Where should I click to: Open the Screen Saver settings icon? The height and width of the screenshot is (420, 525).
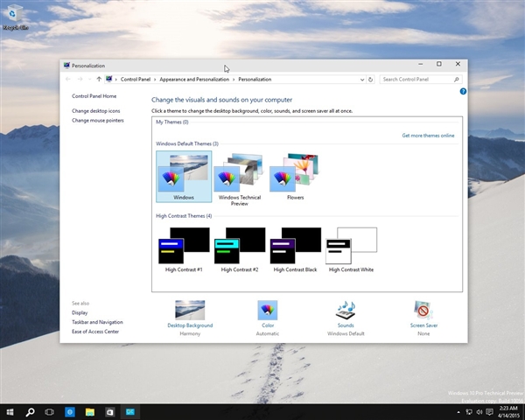[423, 310]
